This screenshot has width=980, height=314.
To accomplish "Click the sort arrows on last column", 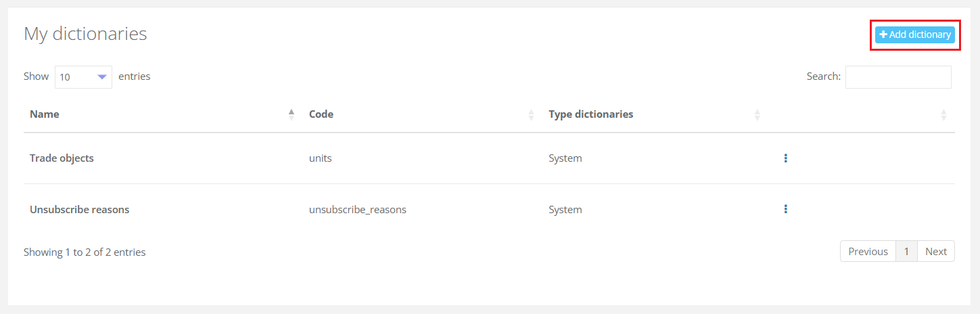I will [x=943, y=114].
